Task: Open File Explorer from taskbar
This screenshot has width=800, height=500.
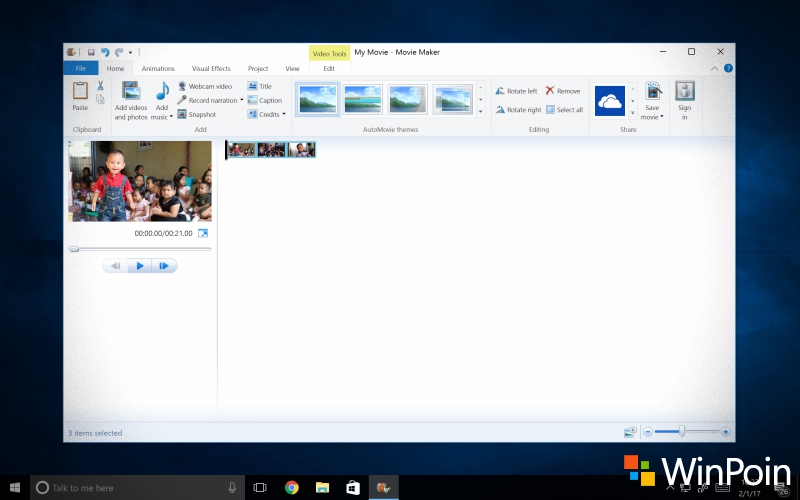Action: coord(322,488)
